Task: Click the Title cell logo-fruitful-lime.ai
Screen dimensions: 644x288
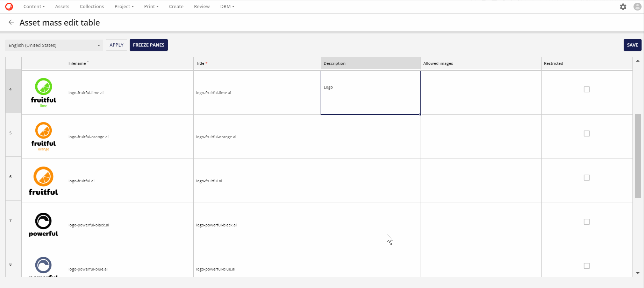Action: tap(257, 93)
